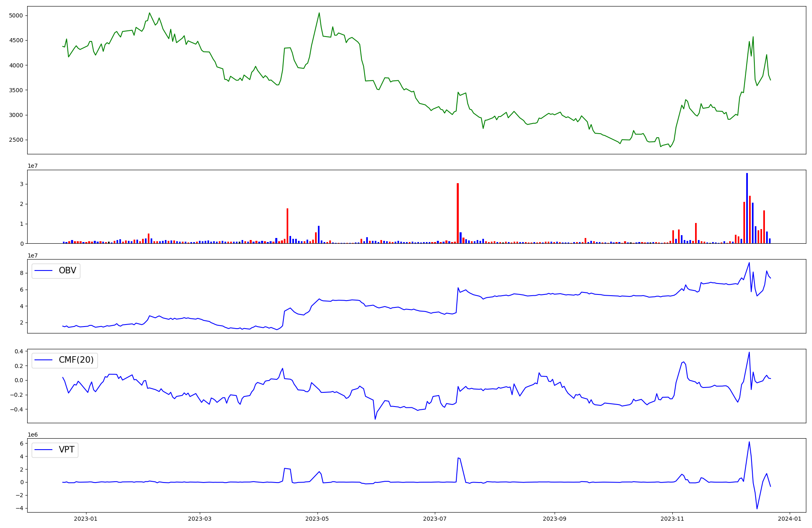
Task: Click the OBV legend label
Action: coord(67,270)
